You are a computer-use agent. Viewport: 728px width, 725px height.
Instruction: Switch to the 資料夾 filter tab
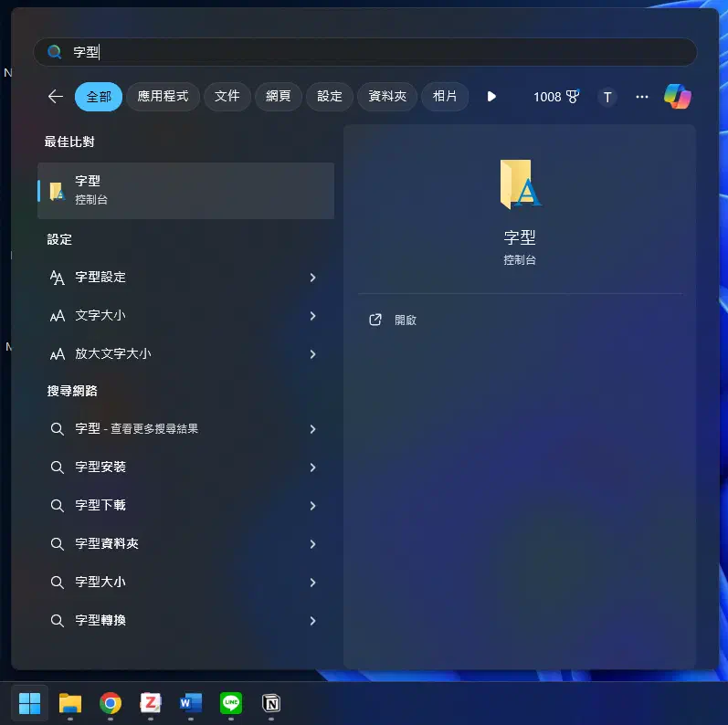point(387,97)
